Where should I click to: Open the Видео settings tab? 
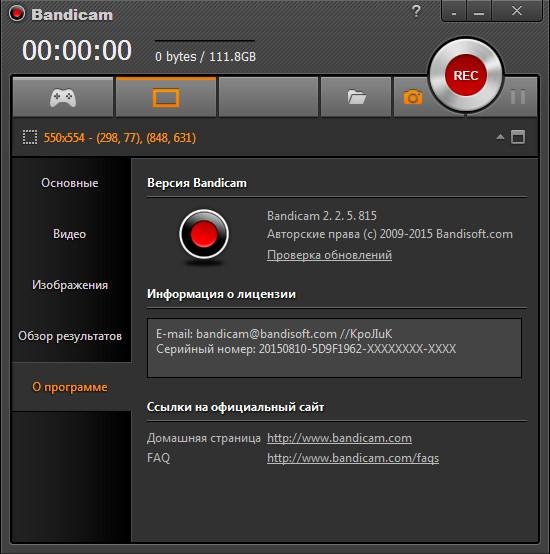click(x=70, y=234)
